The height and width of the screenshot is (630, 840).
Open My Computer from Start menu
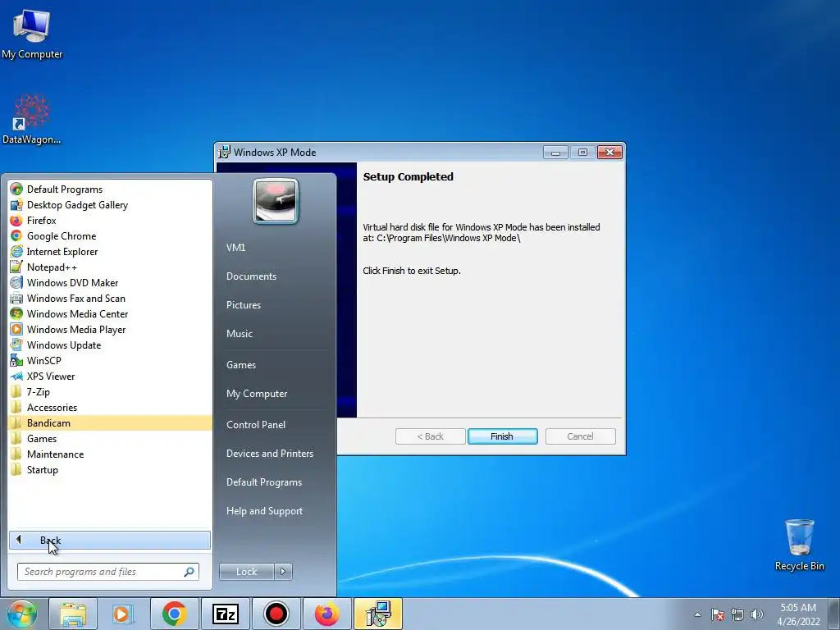click(x=257, y=394)
